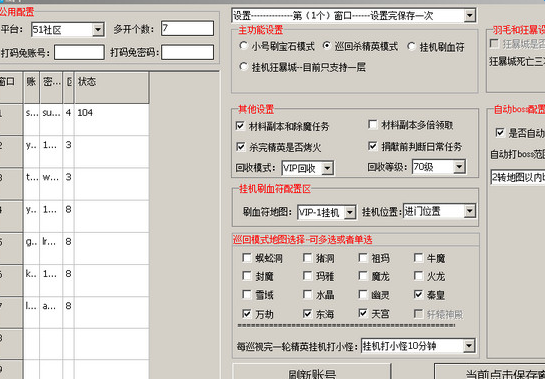Select password cell showing a...
This screenshot has width=545, height=379.
51,312
